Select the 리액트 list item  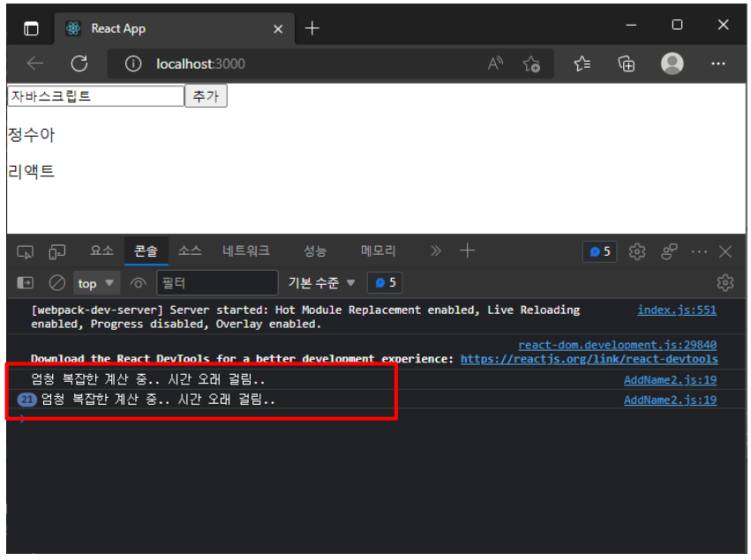tap(32, 171)
